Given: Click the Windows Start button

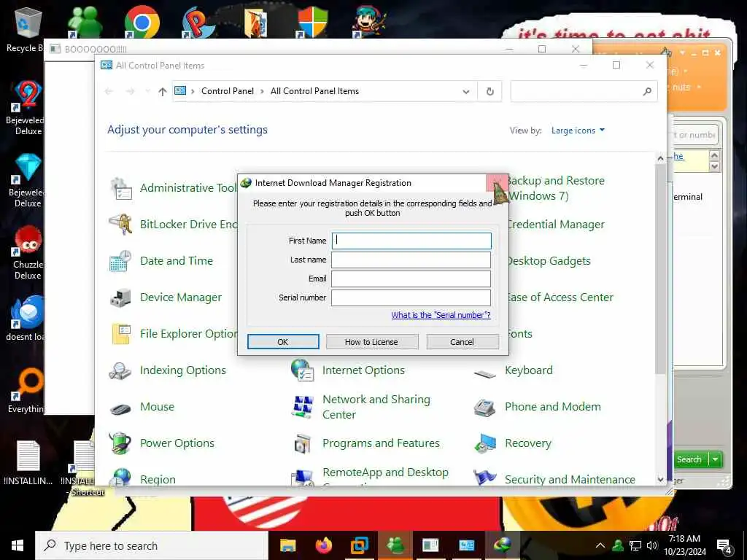Looking at the screenshot, I should 18,545.
